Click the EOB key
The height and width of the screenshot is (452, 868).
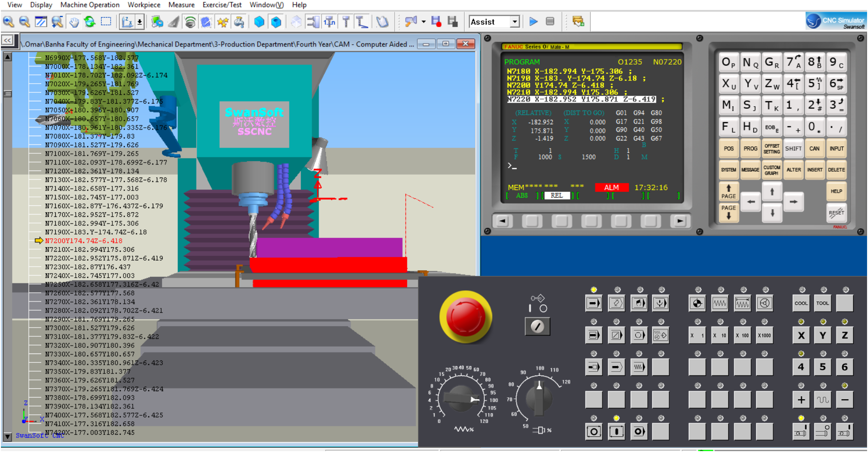(x=771, y=127)
